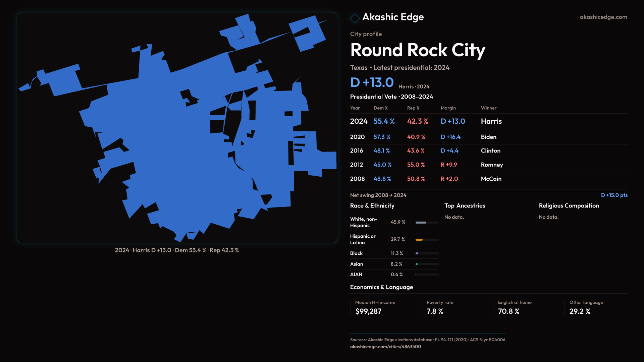Screen dimensions: 644x362
Task: Select the 2020 Biden row
Action: pos(488,137)
